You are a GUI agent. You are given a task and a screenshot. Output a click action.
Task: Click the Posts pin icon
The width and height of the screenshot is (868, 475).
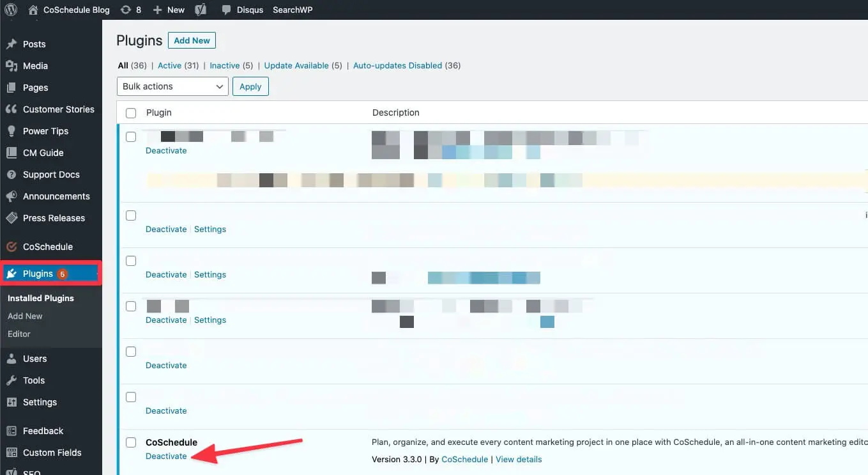[11, 44]
